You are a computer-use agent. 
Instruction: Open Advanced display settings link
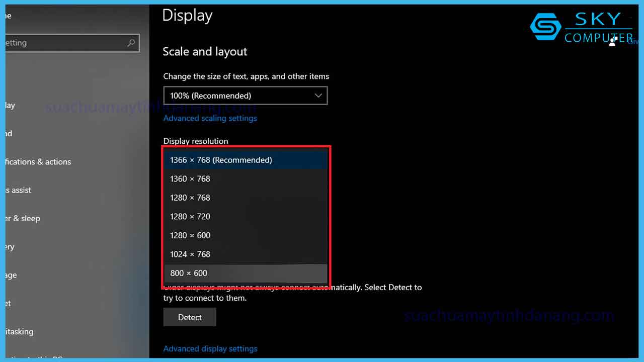click(x=210, y=348)
